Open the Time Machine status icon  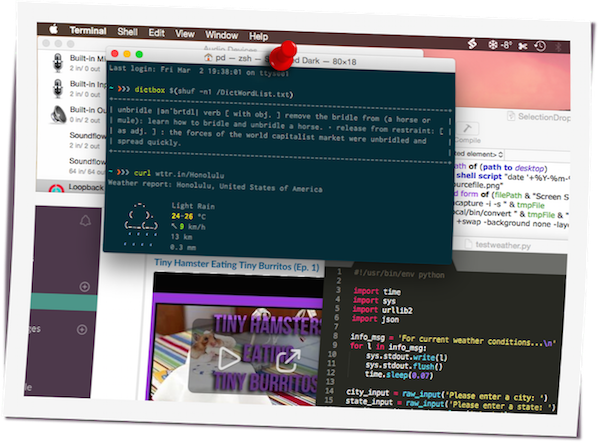coord(540,46)
